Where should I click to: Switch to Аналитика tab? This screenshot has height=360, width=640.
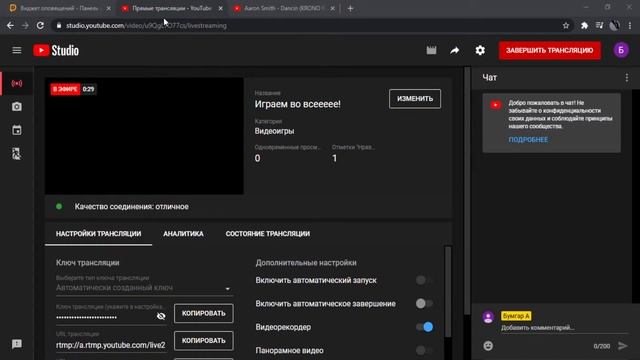click(x=183, y=234)
